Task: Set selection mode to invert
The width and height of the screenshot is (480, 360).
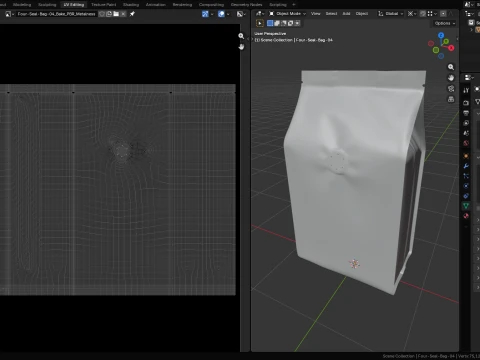Action: (x=290, y=23)
